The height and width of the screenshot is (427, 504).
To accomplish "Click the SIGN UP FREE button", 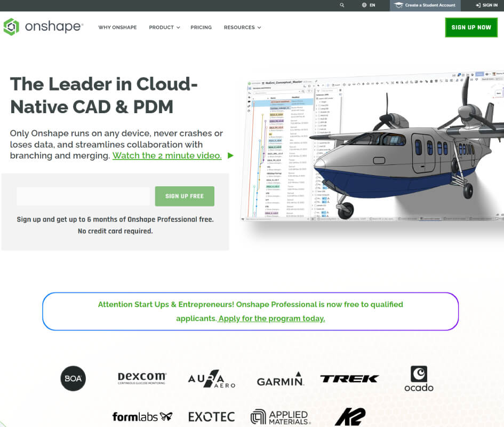I will 185,196.
